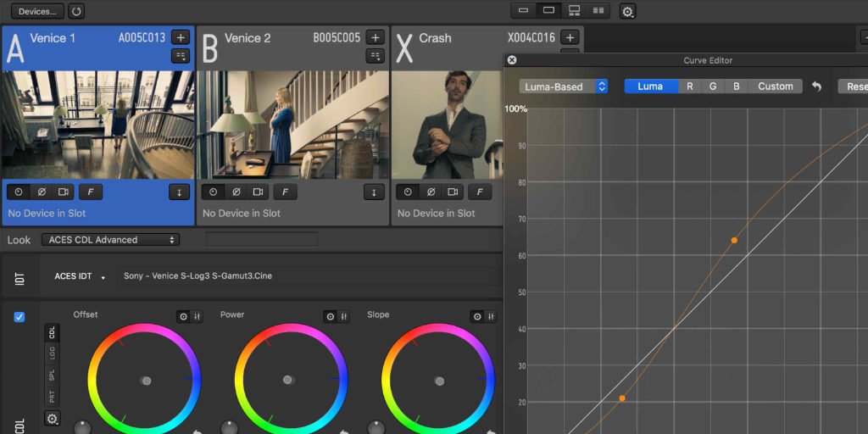Switch to the first compact layout icon
The height and width of the screenshot is (434, 868).
tap(523, 10)
